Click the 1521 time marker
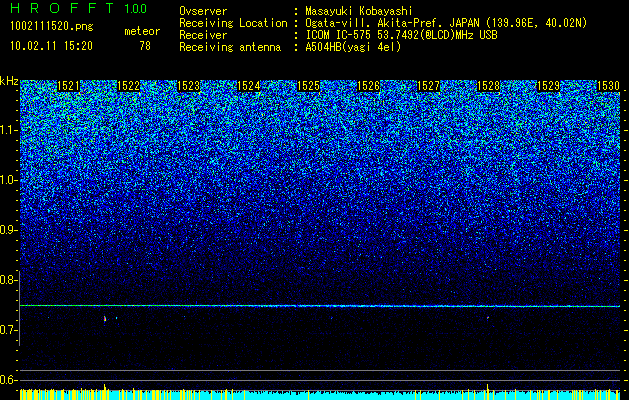The image size is (629, 400). point(69,86)
